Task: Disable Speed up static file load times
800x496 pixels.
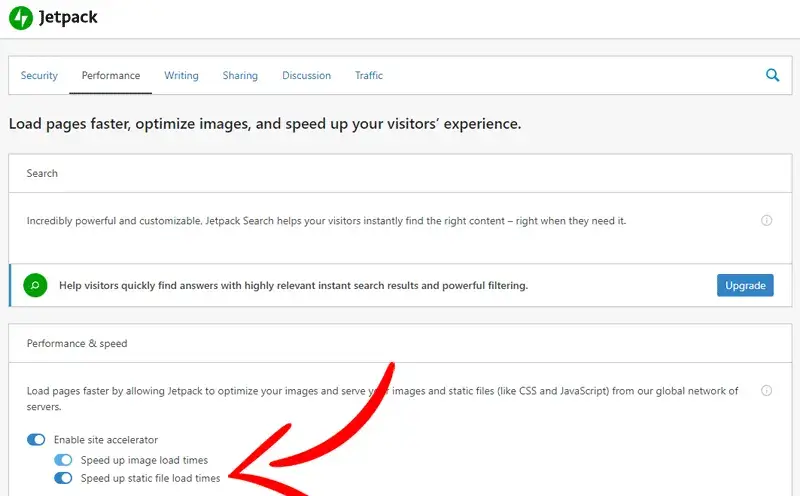Action: [63, 478]
